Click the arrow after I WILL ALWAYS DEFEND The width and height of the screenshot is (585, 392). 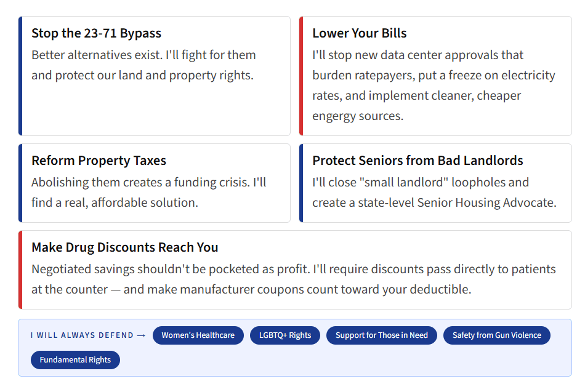141,335
